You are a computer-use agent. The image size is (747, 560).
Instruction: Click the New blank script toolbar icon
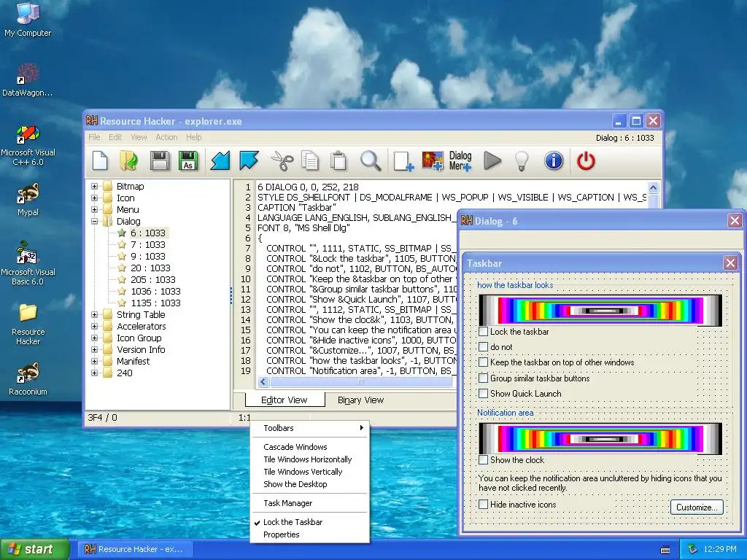(100, 160)
